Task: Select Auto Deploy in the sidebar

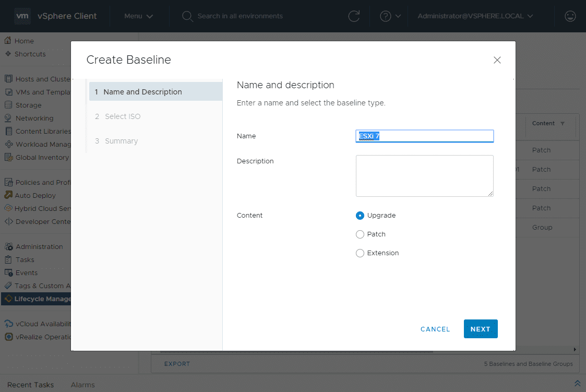Action: tap(35, 195)
